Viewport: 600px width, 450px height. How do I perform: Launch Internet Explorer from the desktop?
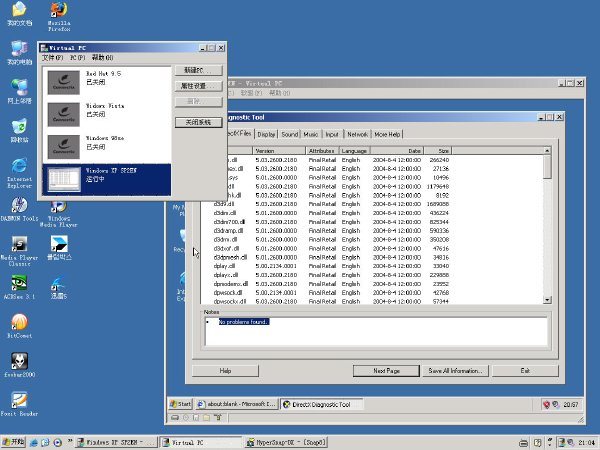tap(20, 173)
